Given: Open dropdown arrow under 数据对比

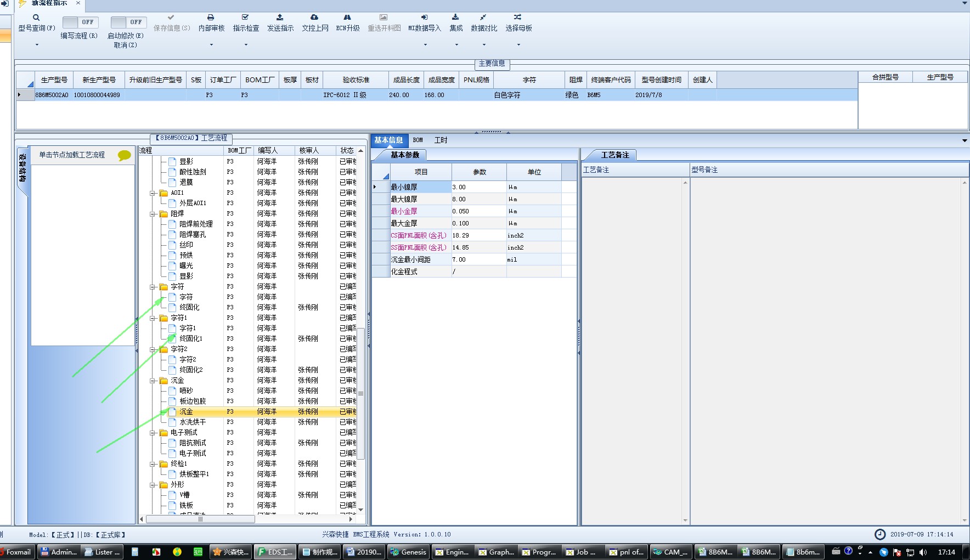Looking at the screenshot, I should pos(484,45).
